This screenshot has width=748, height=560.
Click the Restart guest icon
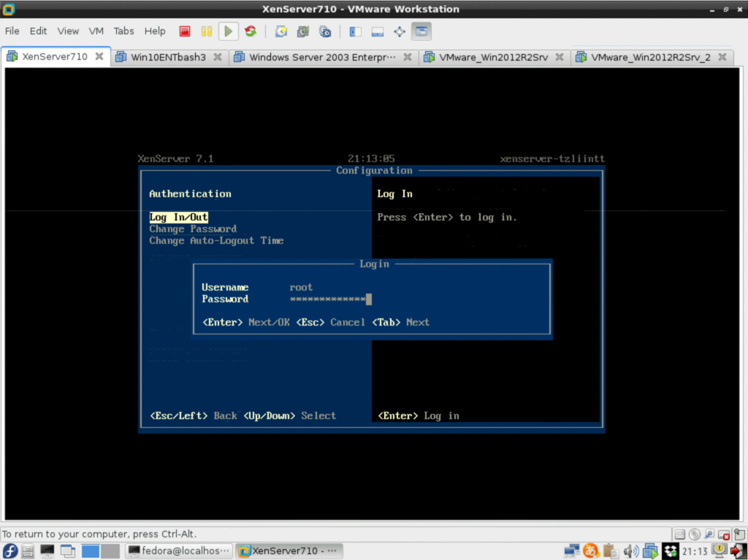click(x=251, y=31)
